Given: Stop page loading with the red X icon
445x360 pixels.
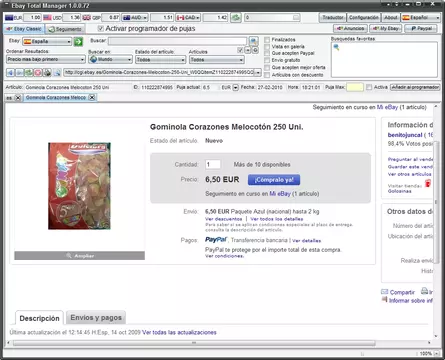Looking at the screenshot, I should pos(38,72).
